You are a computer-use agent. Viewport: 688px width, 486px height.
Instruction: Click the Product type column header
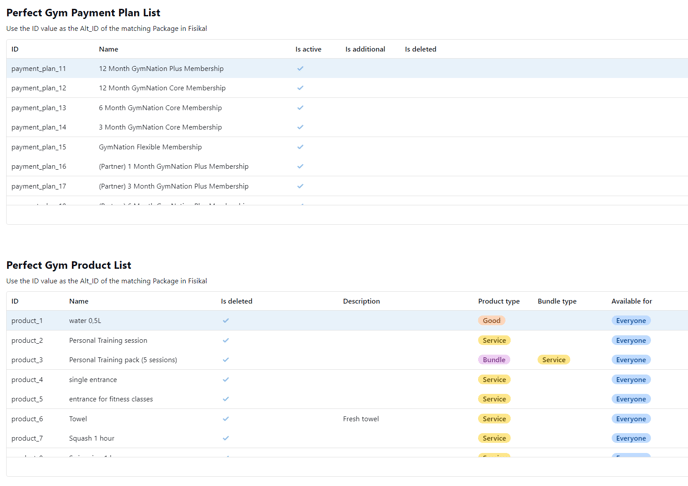point(499,301)
